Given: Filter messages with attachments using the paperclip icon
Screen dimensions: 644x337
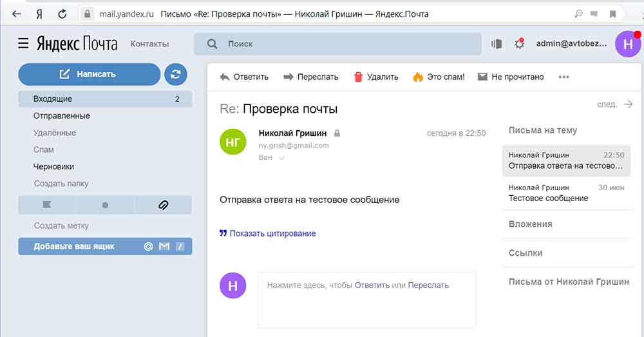Looking at the screenshot, I should point(163,205).
